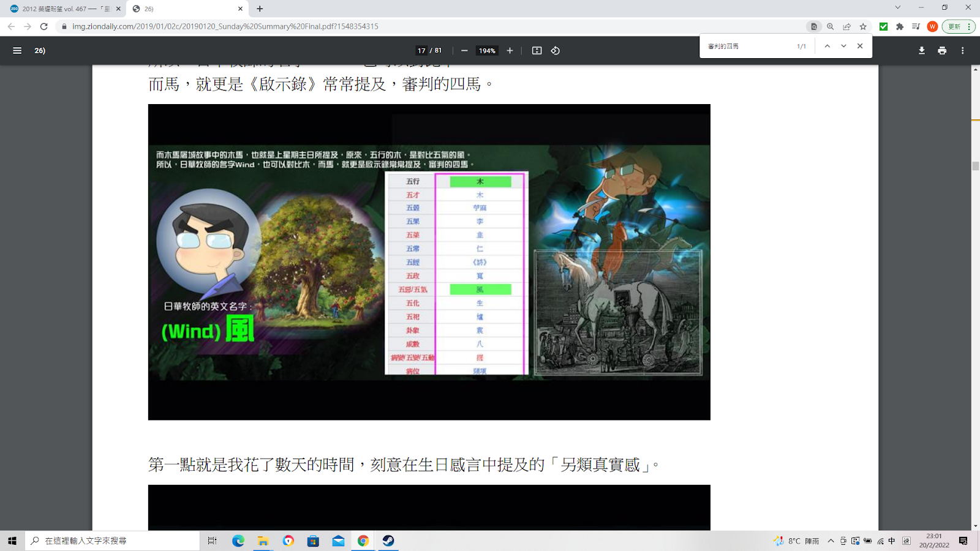980x551 pixels.
Task: Click the find-in-page search text field
Action: (x=747, y=46)
